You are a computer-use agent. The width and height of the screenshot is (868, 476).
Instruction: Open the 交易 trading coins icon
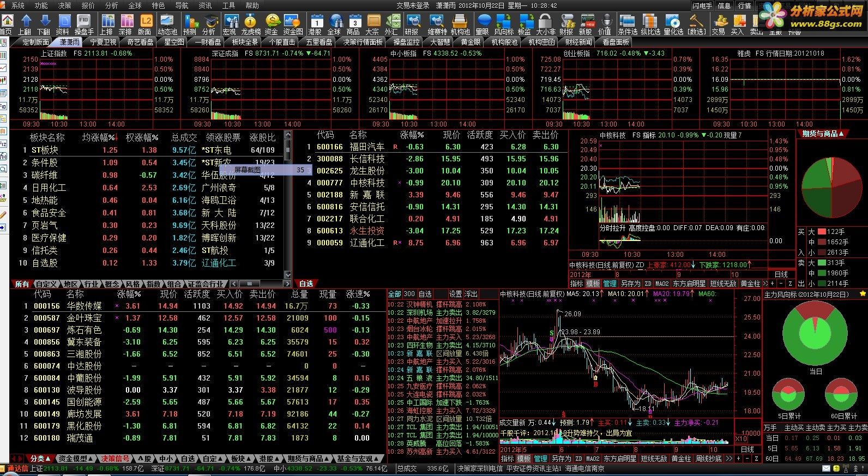[x=719, y=25]
